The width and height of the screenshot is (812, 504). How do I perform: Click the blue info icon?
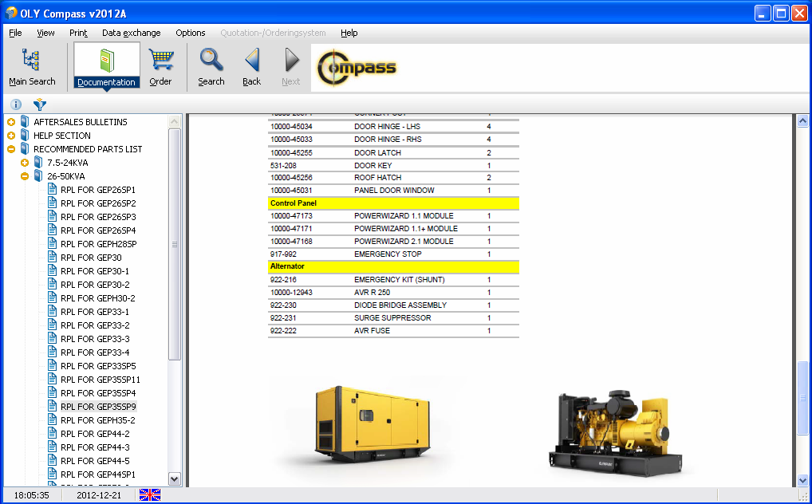coord(16,104)
